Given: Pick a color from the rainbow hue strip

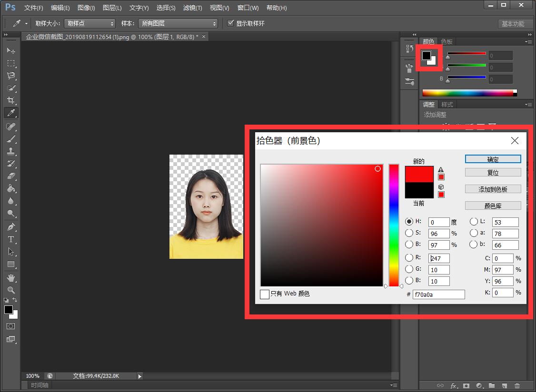Looking at the screenshot, I should [394, 224].
